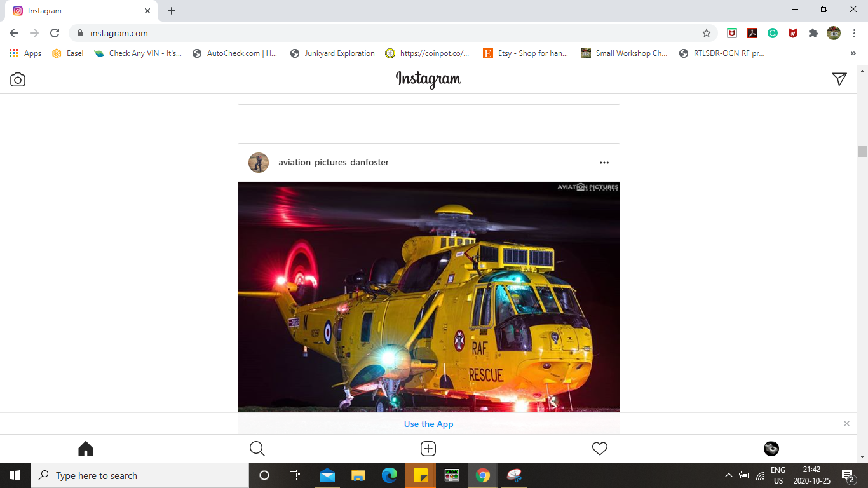Open Windows notification center
The image size is (868, 488).
pyautogui.click(x=848, y=475)
